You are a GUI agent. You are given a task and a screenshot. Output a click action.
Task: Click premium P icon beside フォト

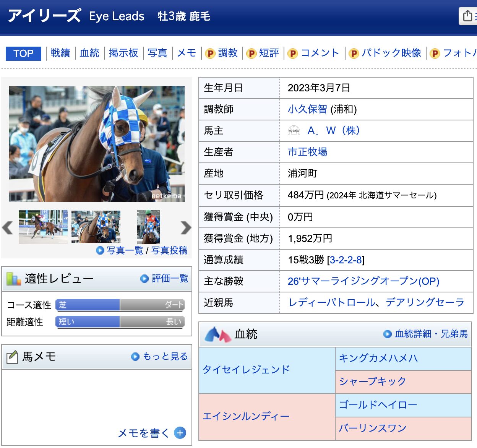[435, 54]
